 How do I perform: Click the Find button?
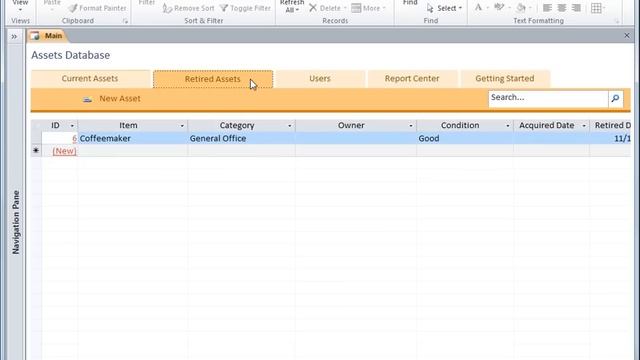410,3
